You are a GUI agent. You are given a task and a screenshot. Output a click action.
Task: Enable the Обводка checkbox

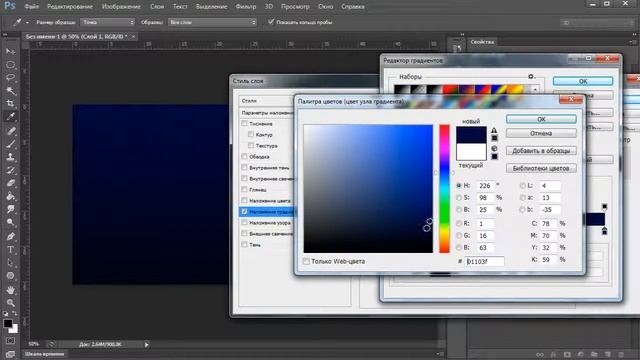[x=244, y=156]
